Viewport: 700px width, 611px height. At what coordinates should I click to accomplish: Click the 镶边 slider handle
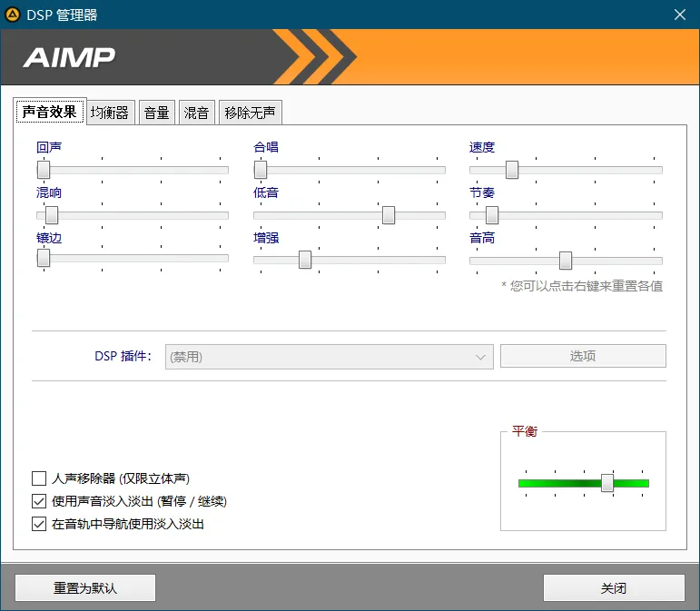(44, 258)
